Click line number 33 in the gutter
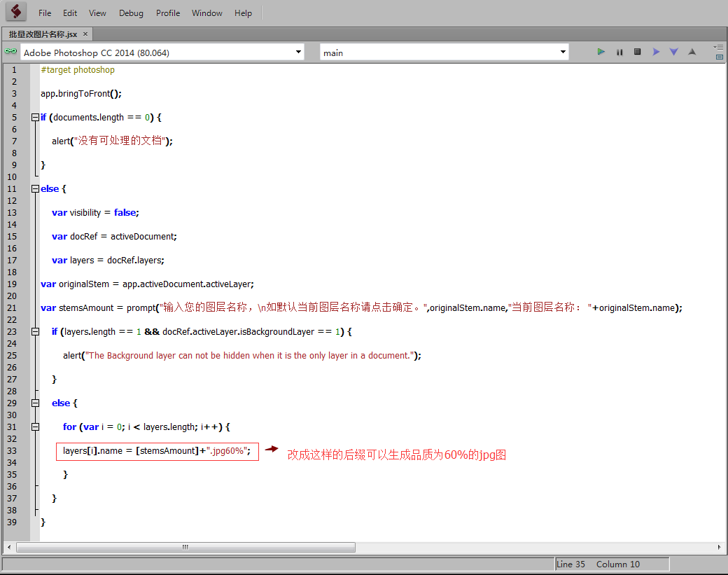 click(12, 451)
